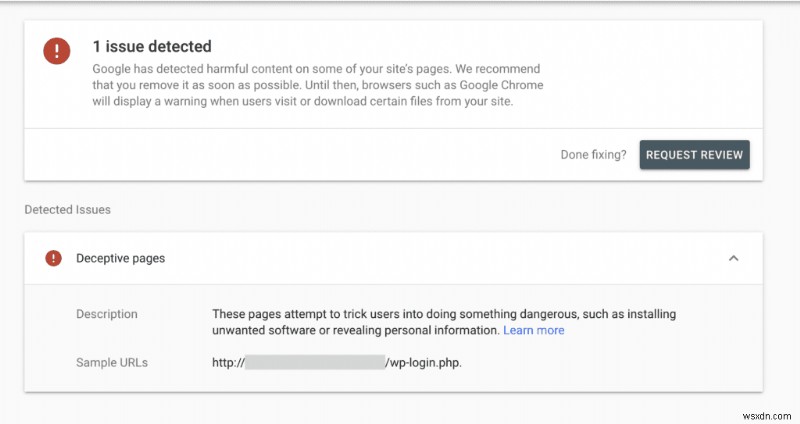This screenshot has width=800, height=424.
Task: Click the "revealing personal information" text line
Action: 355,330
